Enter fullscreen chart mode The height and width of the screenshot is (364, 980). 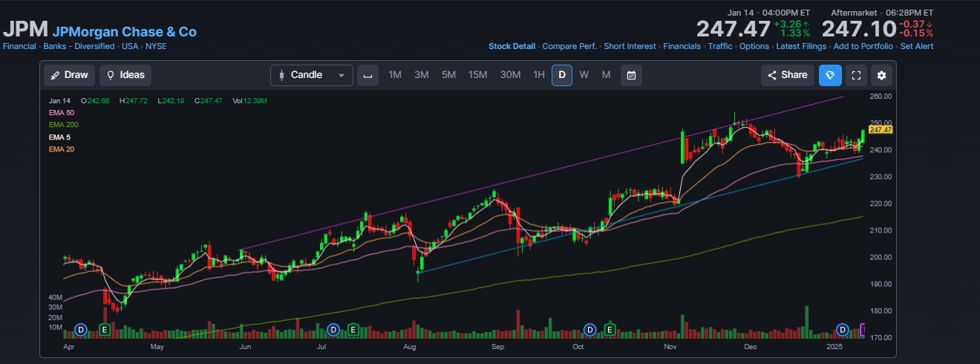856,75
